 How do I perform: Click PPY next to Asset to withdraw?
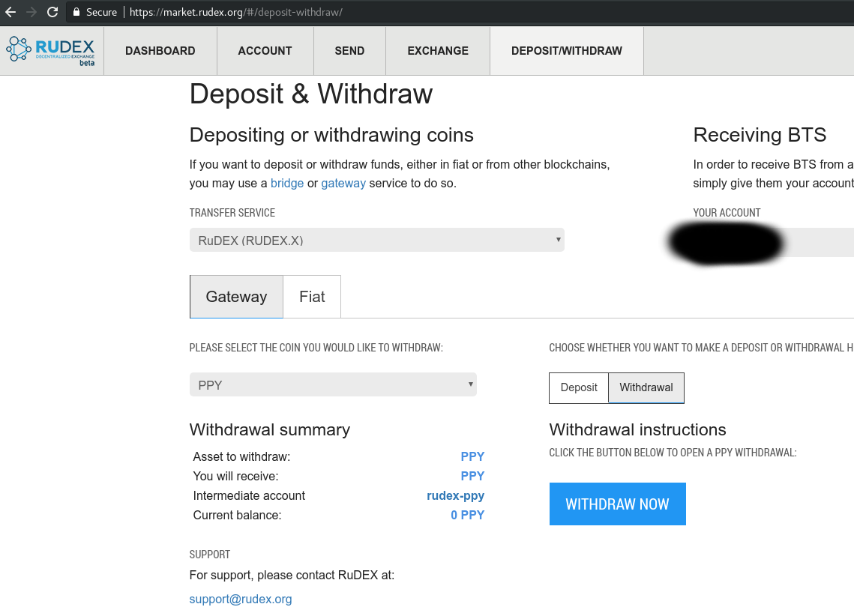pos(472,456)
